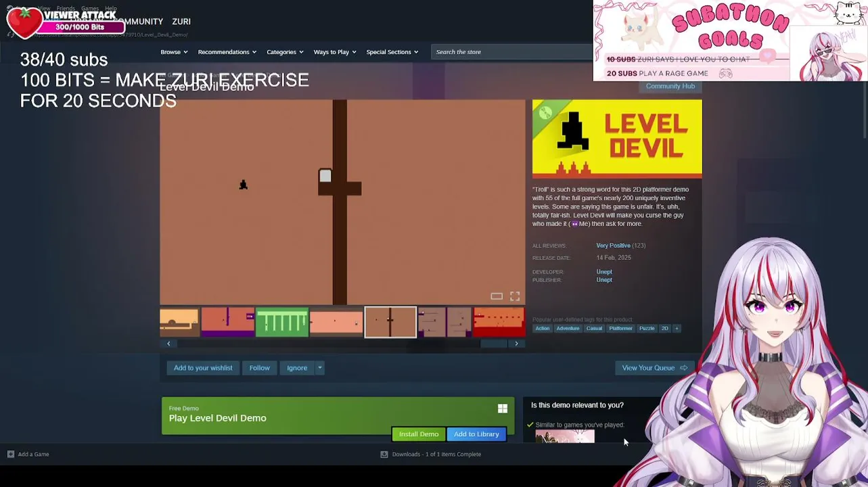Expand the Special Sections menu
Screen dimensions: 868x487
(x=392, y=52)
